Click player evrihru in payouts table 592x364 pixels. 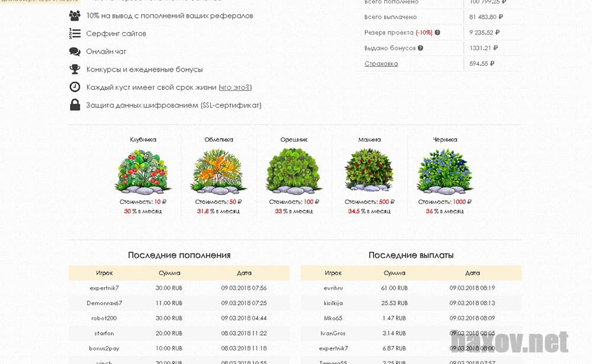[x=333, y=288]
